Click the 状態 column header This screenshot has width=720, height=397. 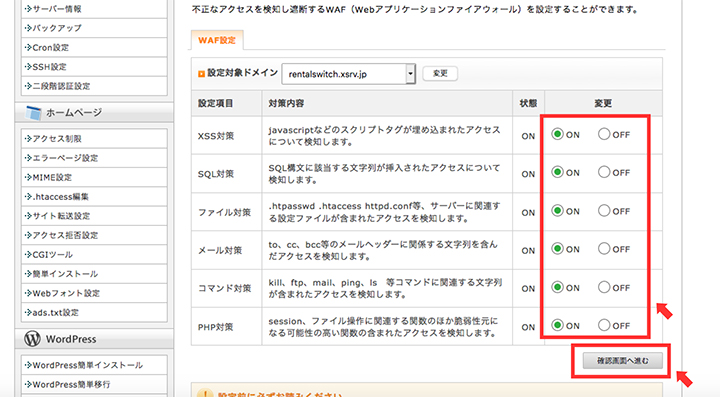pyautogui.click(x=528, y=103)
